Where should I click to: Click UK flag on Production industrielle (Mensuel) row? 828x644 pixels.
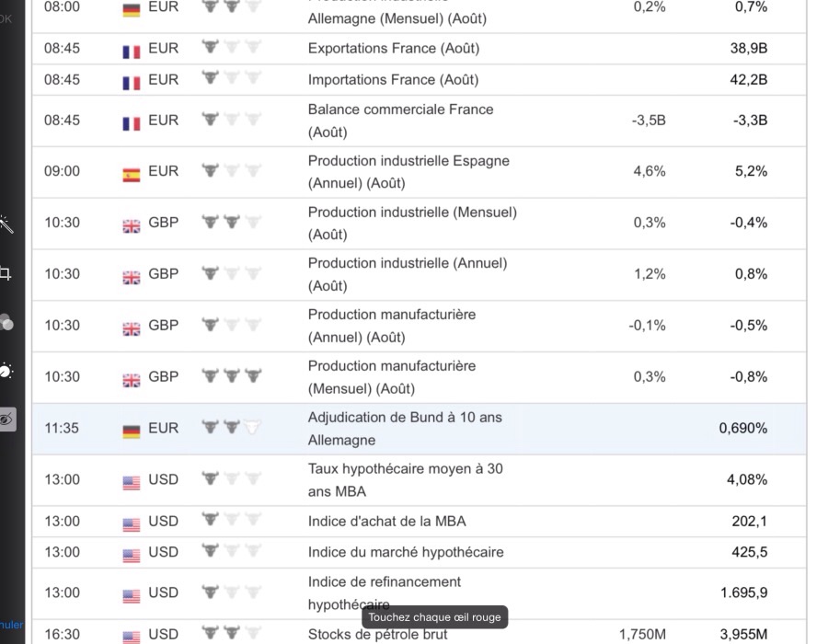pyautogui.click(x=132, y=224)
